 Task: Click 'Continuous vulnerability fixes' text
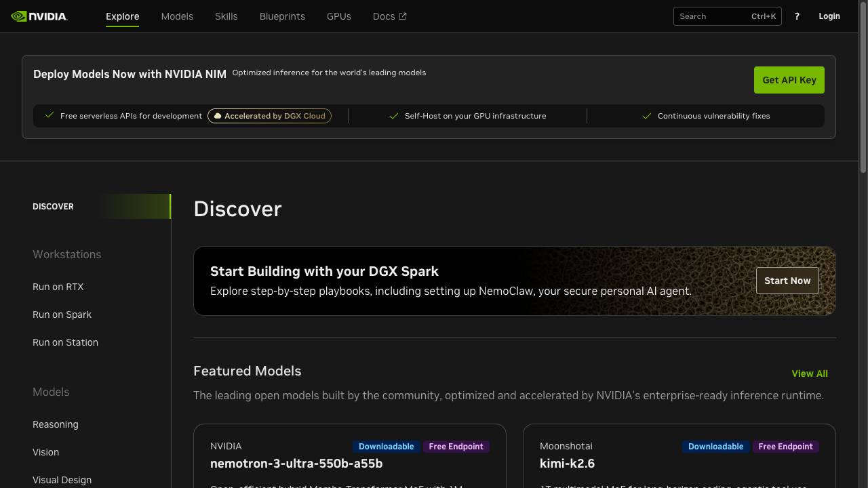[713, 116]
